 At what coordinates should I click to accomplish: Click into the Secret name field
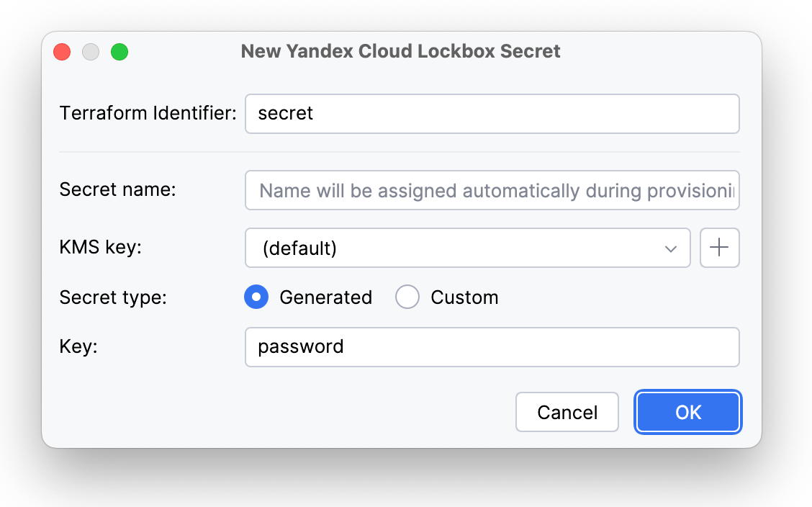(492, 190)
